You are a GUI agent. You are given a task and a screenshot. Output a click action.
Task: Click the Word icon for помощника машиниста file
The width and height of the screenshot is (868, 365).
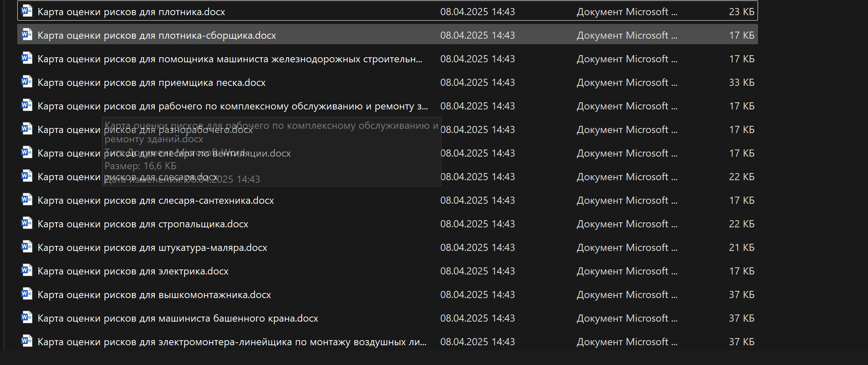point(27,58)
